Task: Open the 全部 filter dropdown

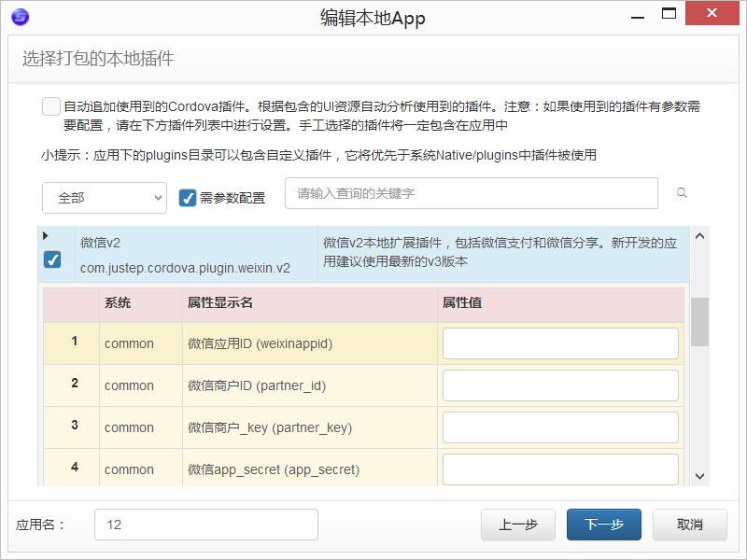Action: (105, 198)
